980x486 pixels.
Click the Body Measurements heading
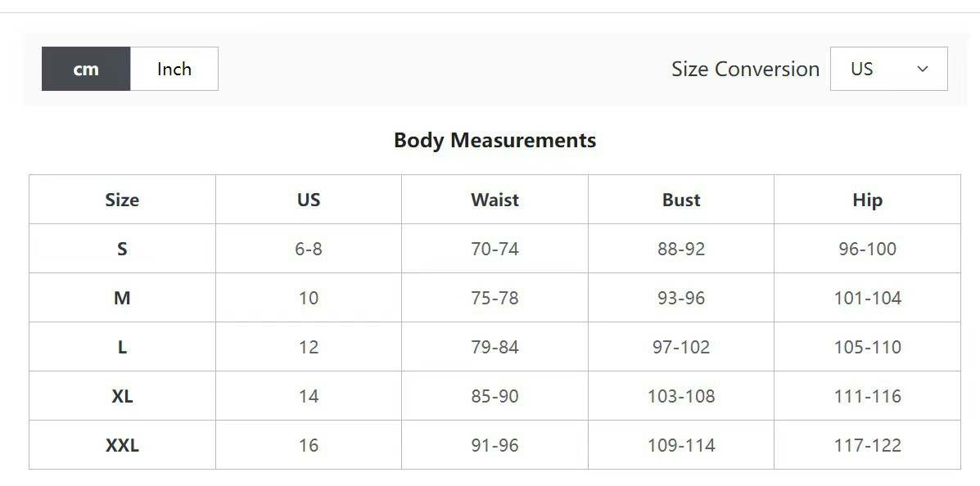pyautogui.click(x=495, y=140)
